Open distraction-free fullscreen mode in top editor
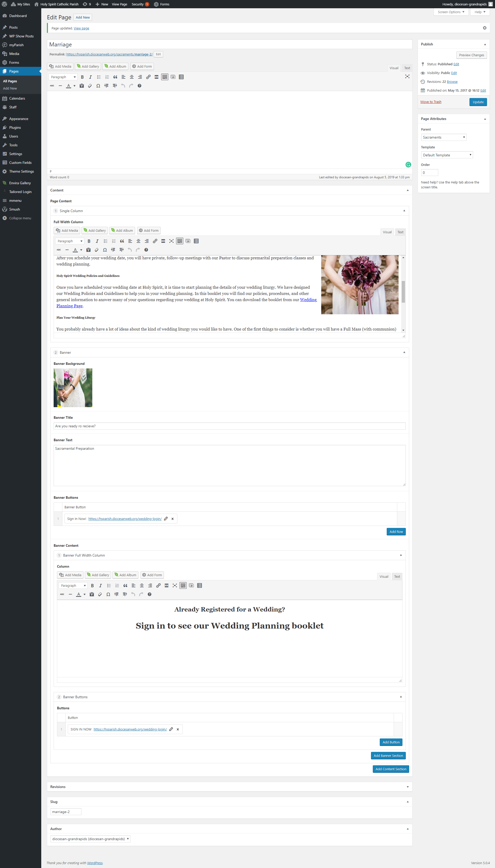Viewport: 495px width, 868px height. [x=407, y=77]
